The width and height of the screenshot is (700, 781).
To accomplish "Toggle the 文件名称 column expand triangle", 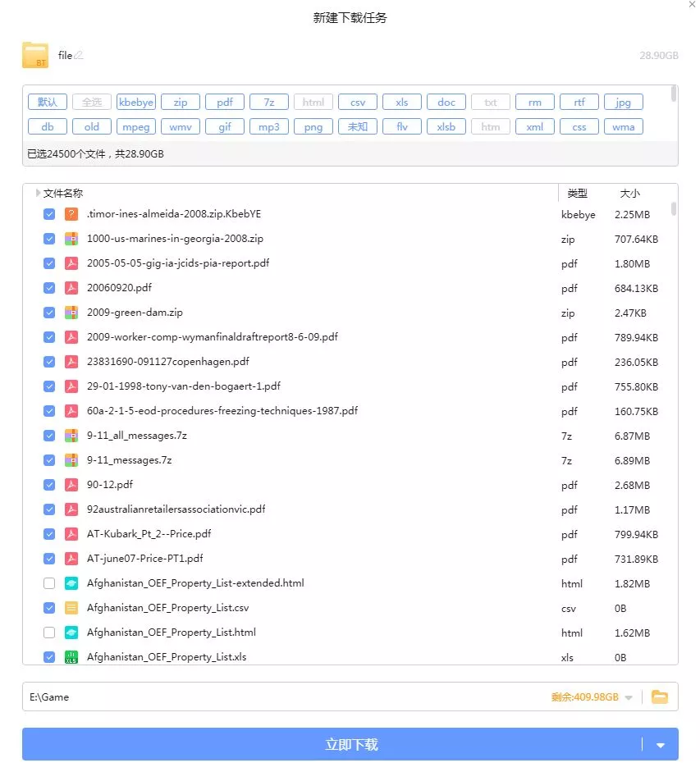I will coord(39,194).
